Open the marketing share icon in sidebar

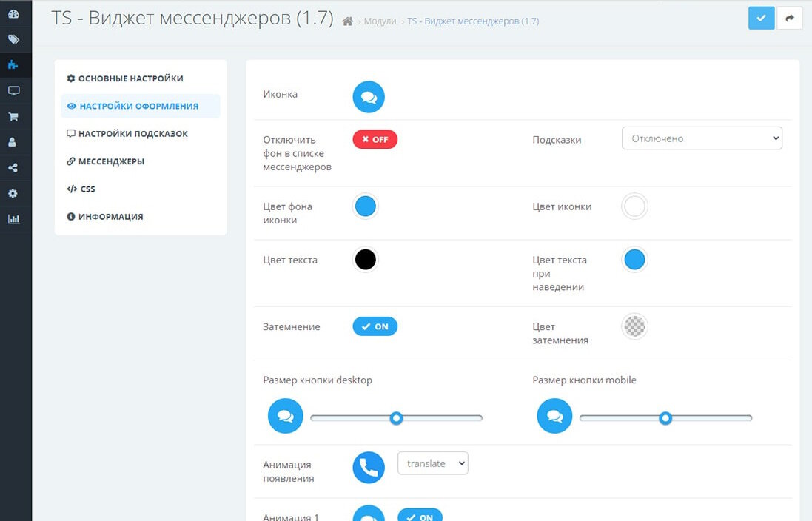(13, 168)
